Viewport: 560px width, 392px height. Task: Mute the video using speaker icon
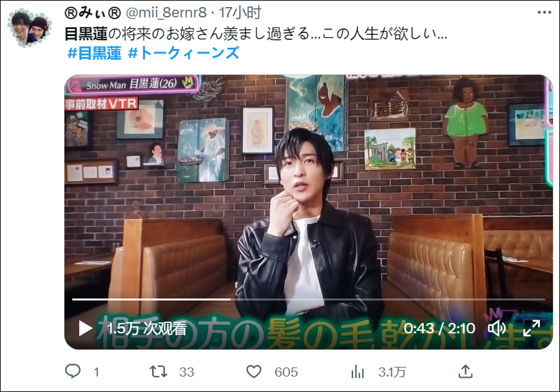coord(497,328)
